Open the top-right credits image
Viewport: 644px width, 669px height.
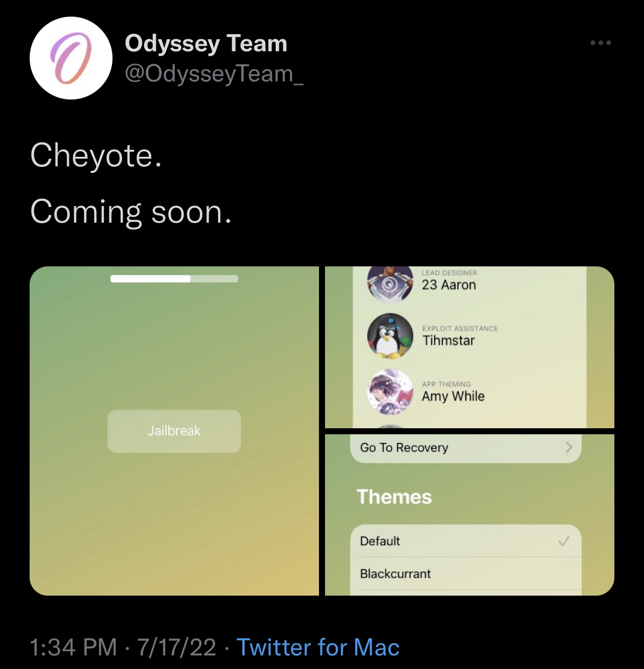click(470, 347)
